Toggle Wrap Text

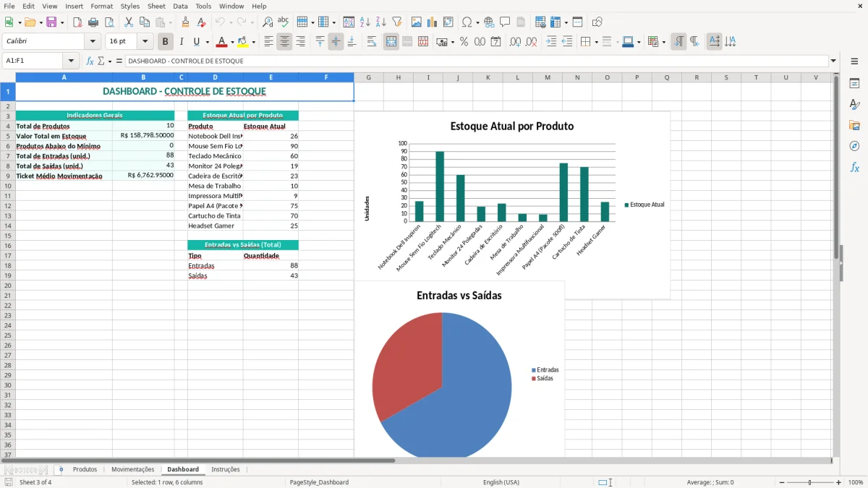point(372,42)
